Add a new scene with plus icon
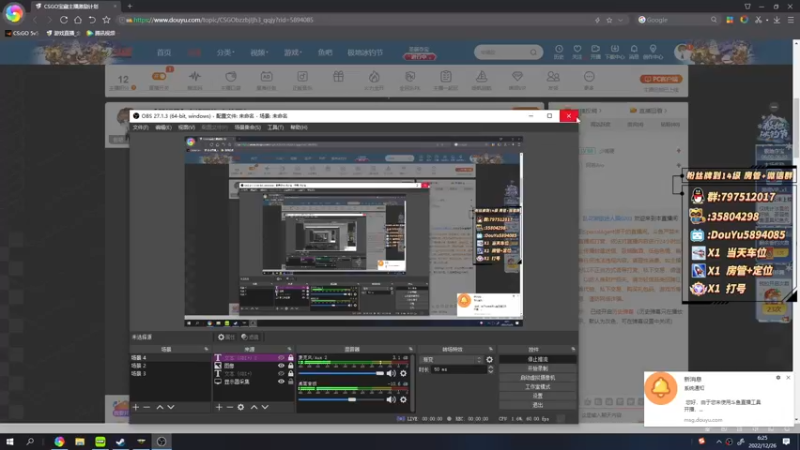 click(x=136, y=407)
